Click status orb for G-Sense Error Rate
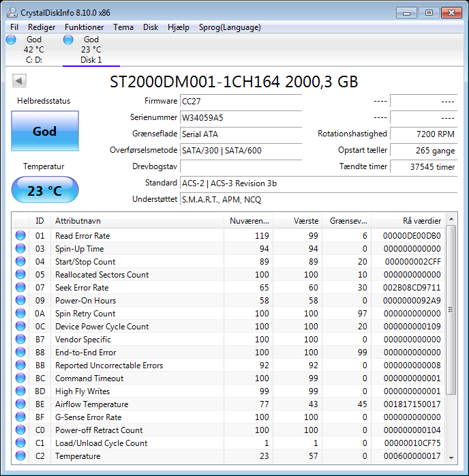The width and height of the screenshot is (469, 476). tap(20, 417)
